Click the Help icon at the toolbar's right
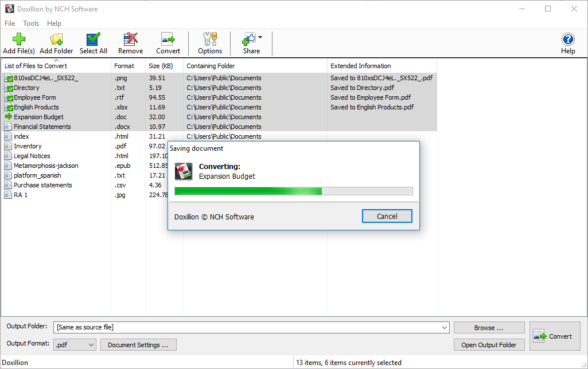This screenshot has height=369, width=588. pos(568,39)
